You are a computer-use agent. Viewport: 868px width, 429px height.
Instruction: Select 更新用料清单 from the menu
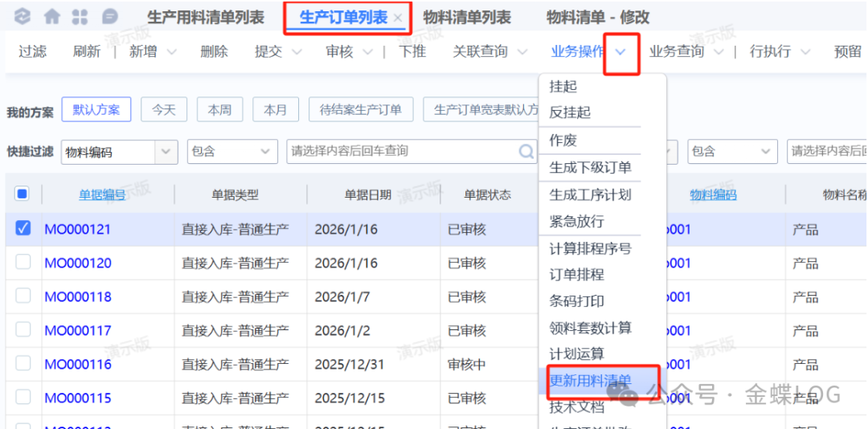click(591, 380)
